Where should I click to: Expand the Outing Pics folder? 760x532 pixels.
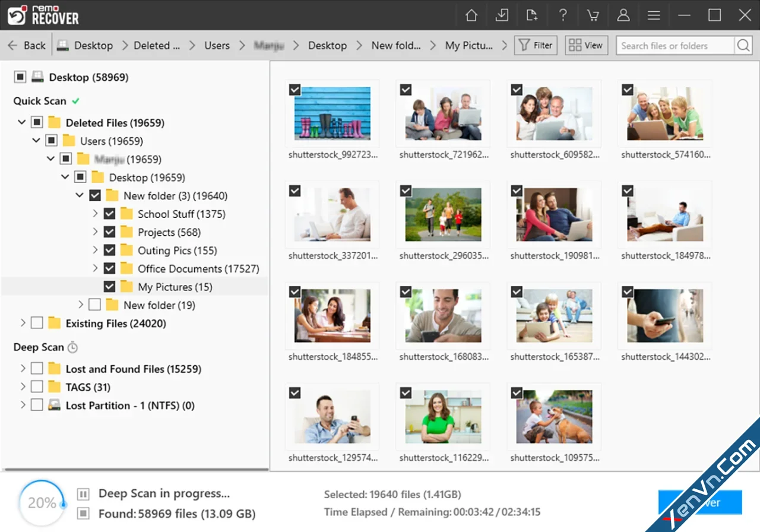(95, 251)
